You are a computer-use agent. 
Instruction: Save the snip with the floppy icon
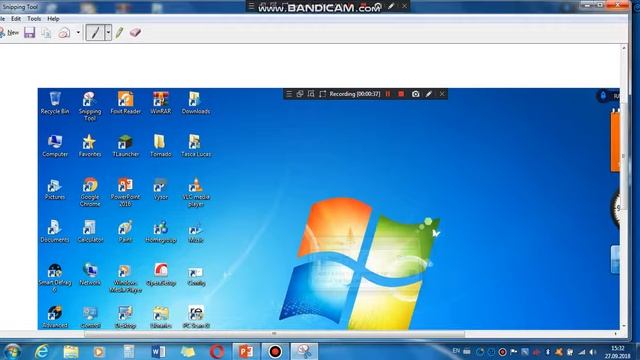(x=29, y=32)
